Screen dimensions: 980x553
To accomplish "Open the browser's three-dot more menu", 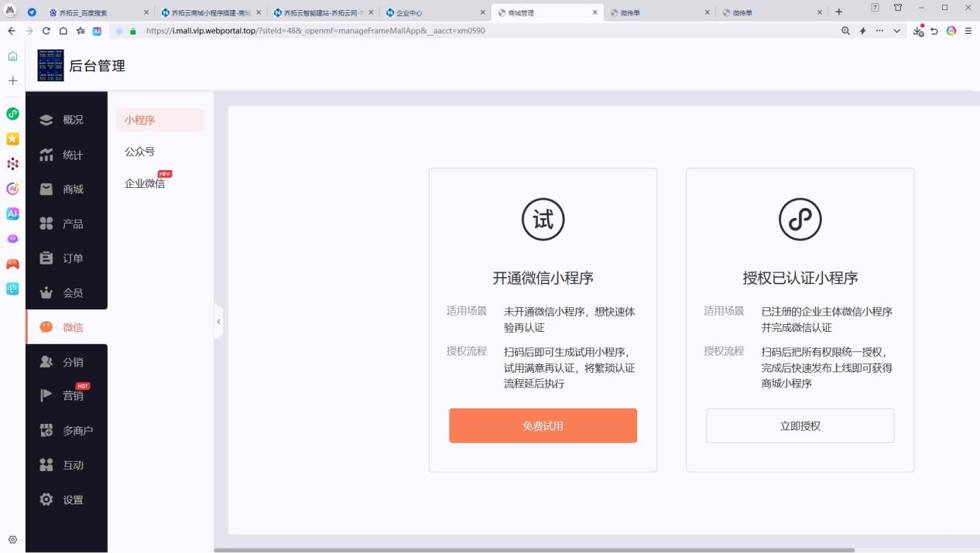I will [x=879, y=31].
